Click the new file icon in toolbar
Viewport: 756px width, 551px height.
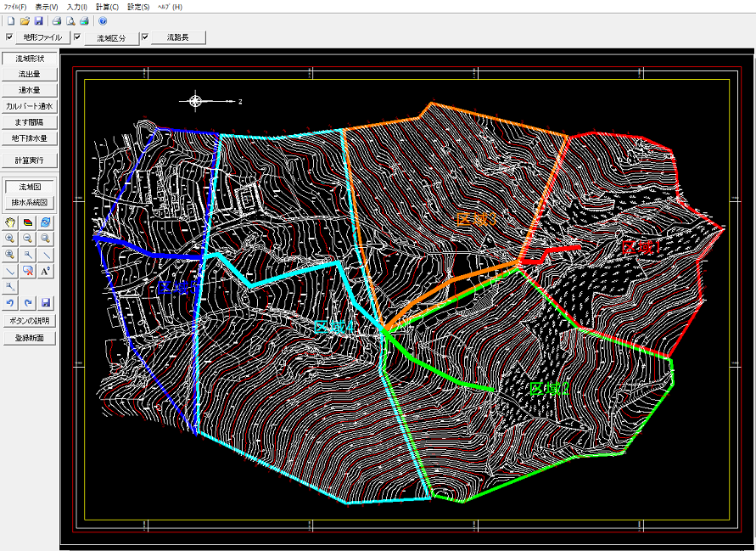point(11,20)
